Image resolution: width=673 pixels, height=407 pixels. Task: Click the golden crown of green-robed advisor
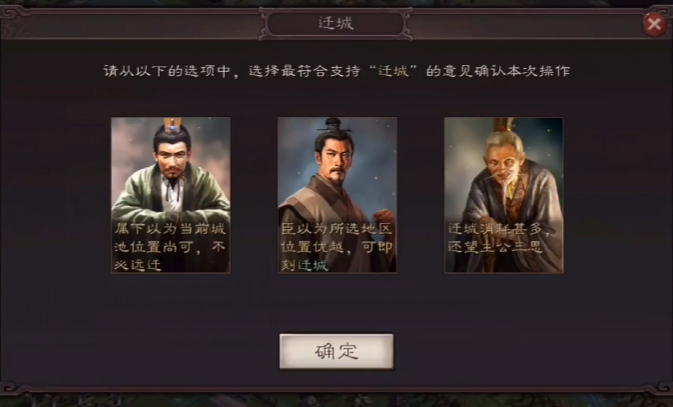(173, 125)
